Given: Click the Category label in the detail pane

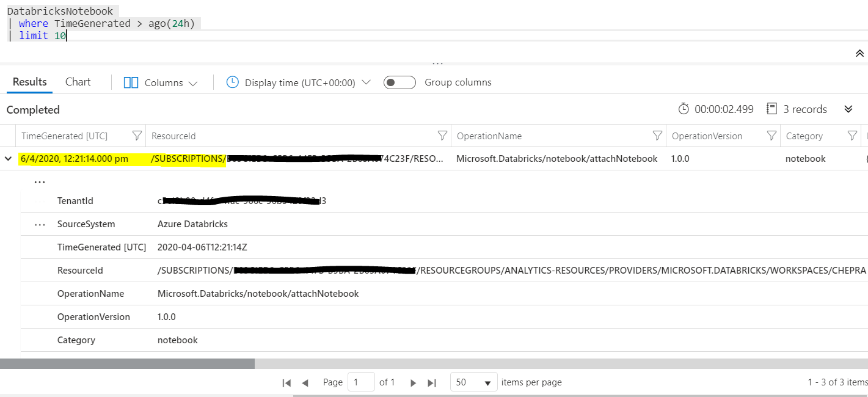Looking at the screenshot, I should coord(76,340).
